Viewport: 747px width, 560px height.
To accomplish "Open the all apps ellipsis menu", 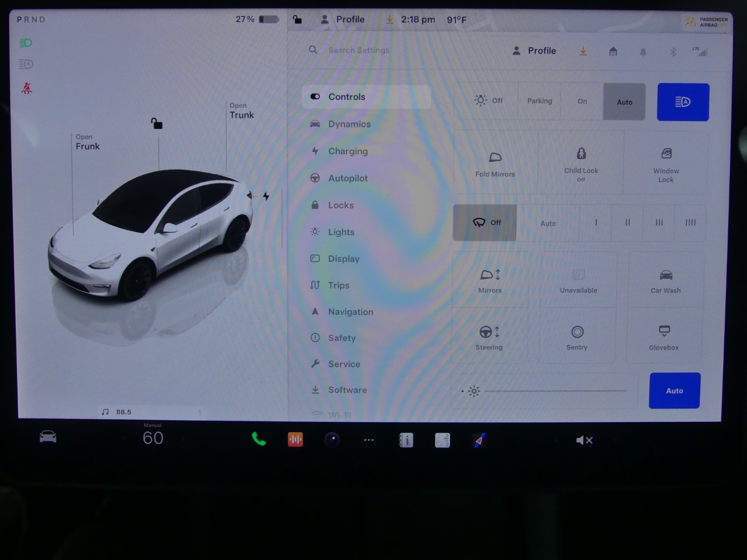I will [x=369, y=440].
